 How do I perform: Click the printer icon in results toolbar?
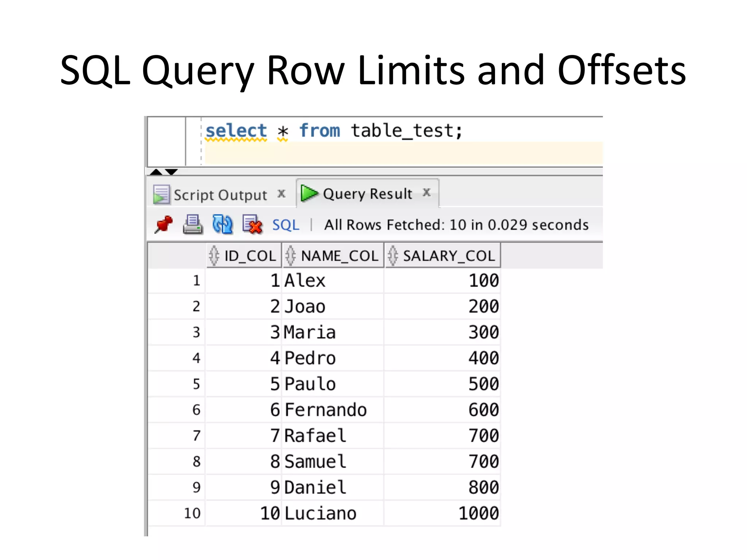[193, 224]
